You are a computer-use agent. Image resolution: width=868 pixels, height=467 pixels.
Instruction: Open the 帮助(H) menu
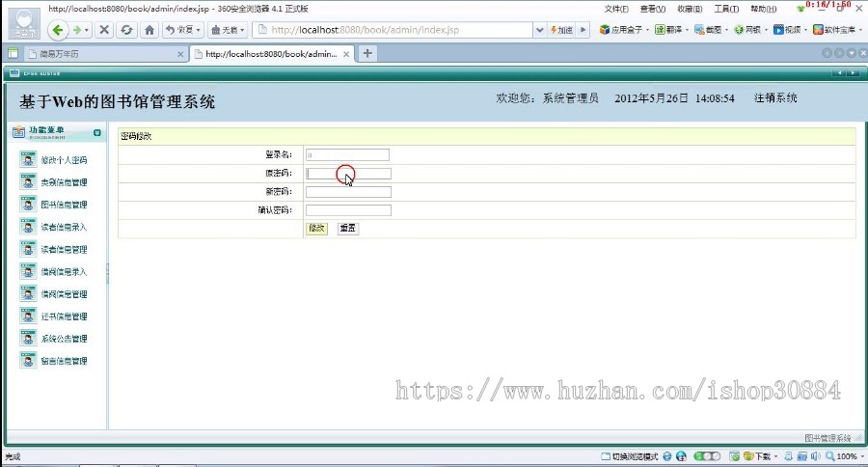pos(764,9)
